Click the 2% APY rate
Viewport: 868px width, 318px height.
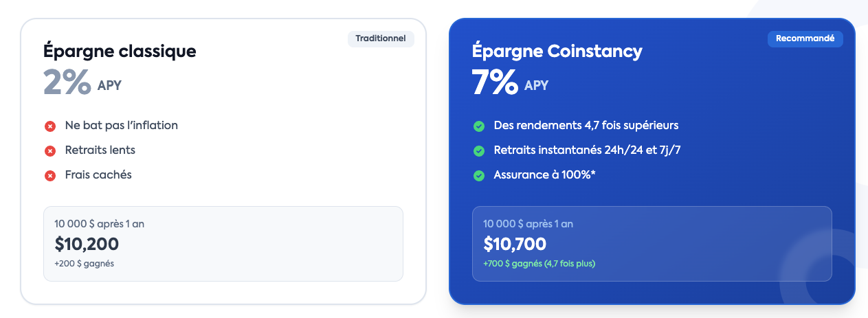[x=82, y=83]
